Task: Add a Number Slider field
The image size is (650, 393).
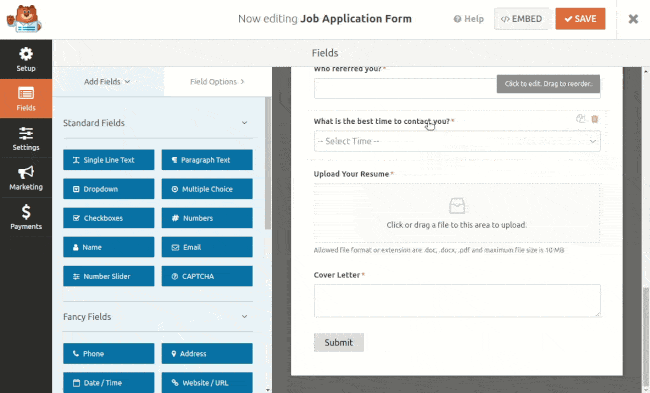Action: point(109,276)
